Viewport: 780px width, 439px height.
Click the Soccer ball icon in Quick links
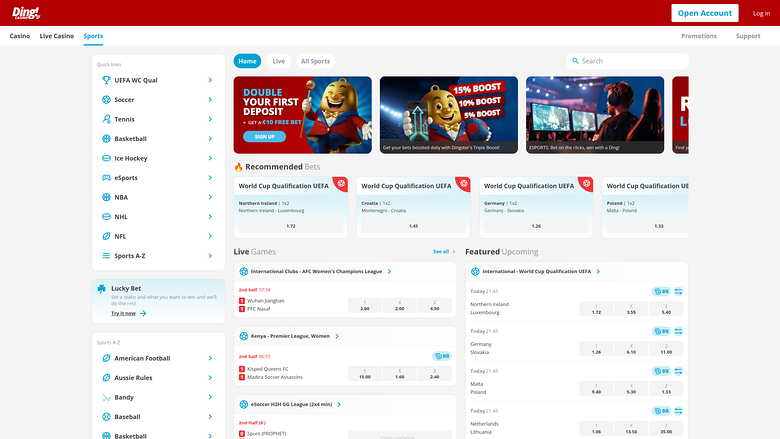106,99
